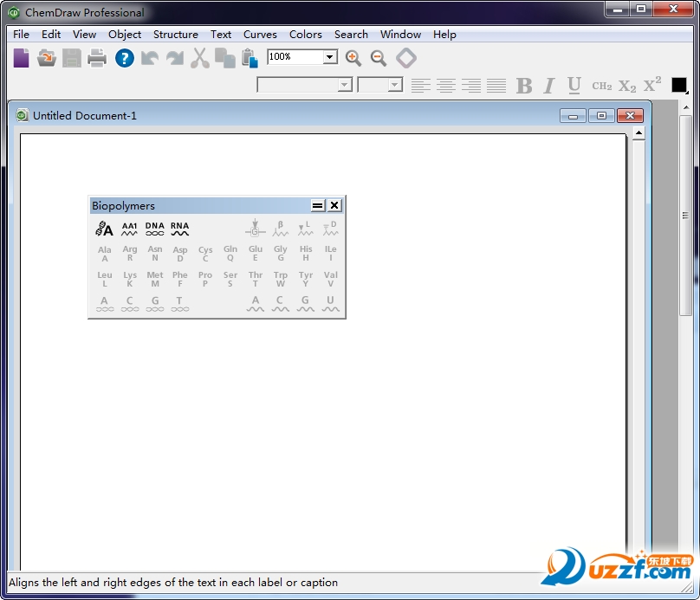Viewport: 700px width, 600px height.
Task: Choose the Cys (C) amino acid
Action: 205,254
